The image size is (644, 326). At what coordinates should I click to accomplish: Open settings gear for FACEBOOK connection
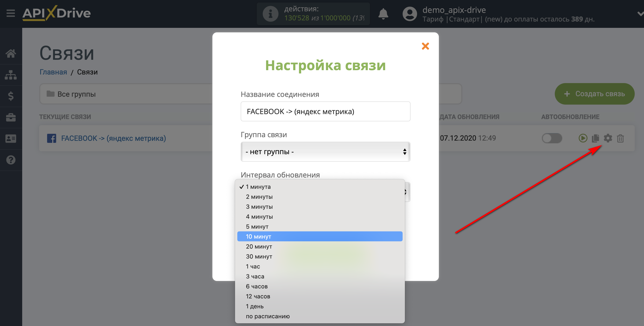608,138
